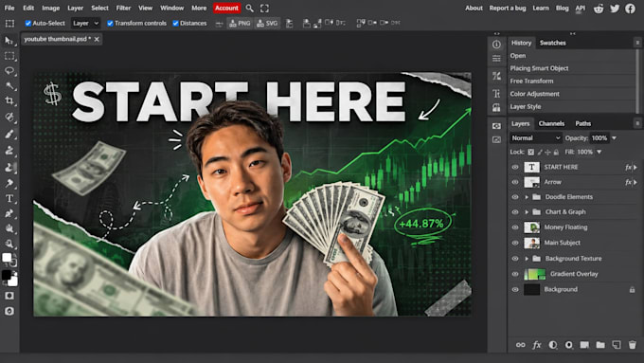
Task: Enter fullscreen mode via menu bar icon
Action: coord(264,8)
